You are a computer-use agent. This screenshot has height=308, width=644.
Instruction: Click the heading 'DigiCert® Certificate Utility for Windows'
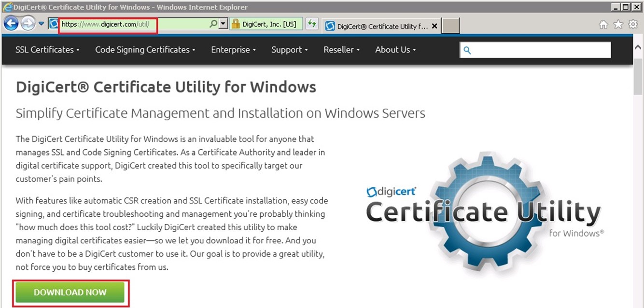[x=166, y=87]
